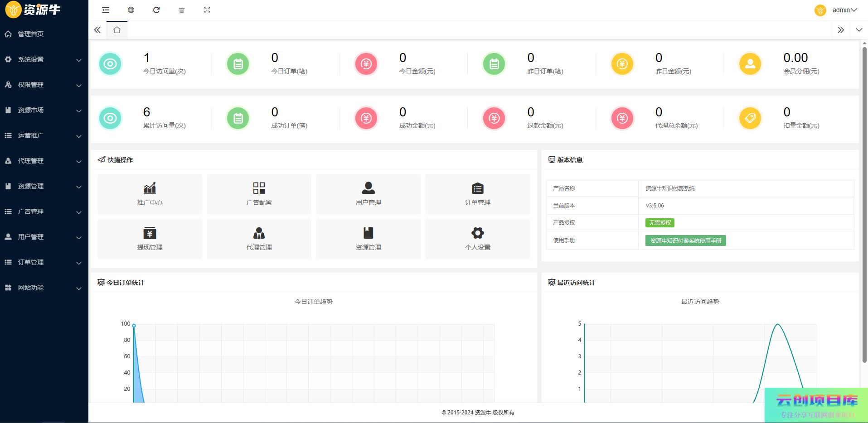Open the 资源牛知识付费系统使用手册 link
868x423 pixels.
685,240
